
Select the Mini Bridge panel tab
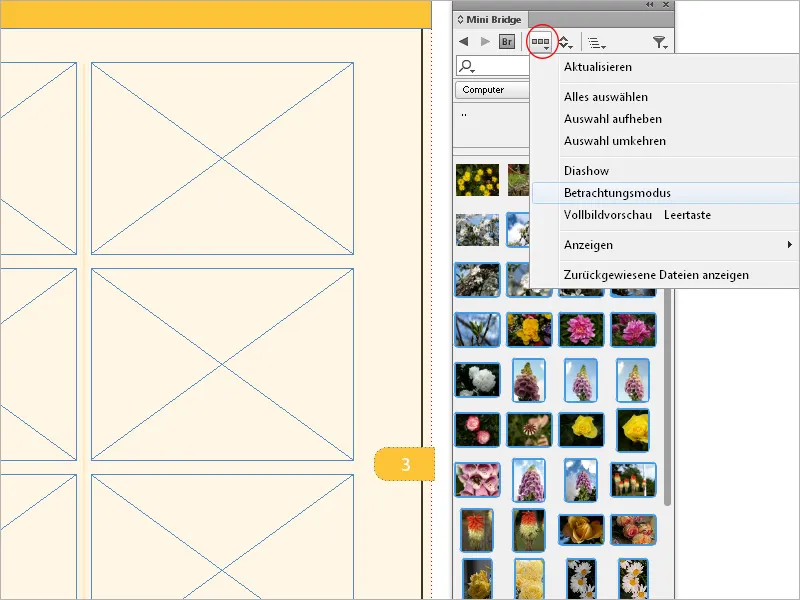pyautogui.click(x=489, y=19)
